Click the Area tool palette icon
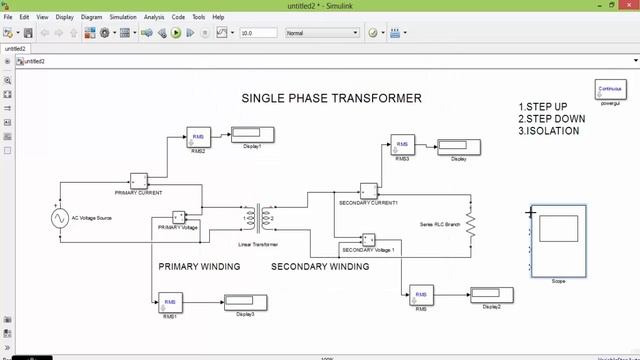The height and width of the screenshot is (360, 640). pos(7,151)
